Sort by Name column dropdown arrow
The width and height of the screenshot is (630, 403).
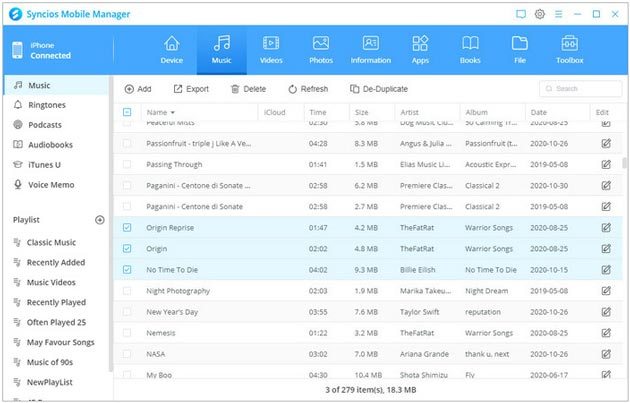(173, 113)
